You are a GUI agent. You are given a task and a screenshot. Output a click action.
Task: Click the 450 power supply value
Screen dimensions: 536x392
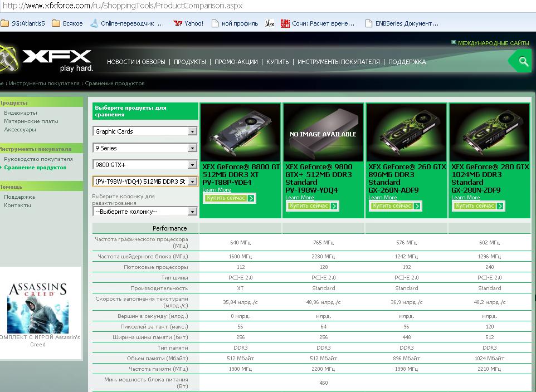click(323, 383)
